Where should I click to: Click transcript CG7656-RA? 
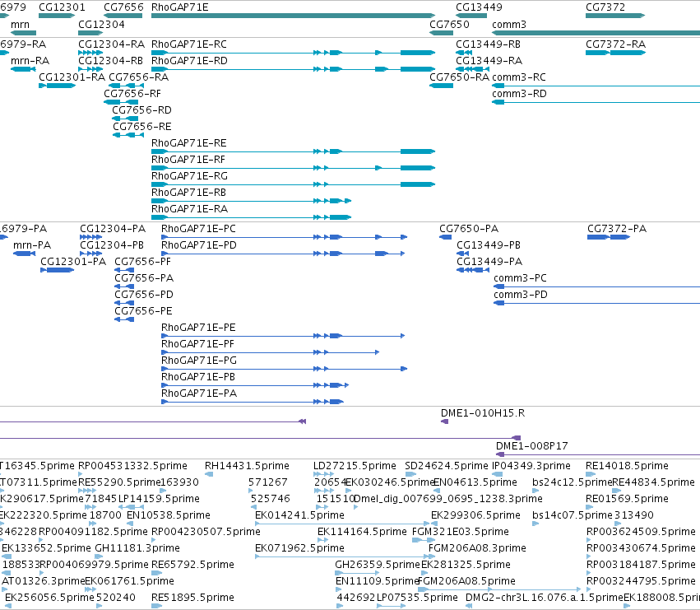[x=126, y=86]
